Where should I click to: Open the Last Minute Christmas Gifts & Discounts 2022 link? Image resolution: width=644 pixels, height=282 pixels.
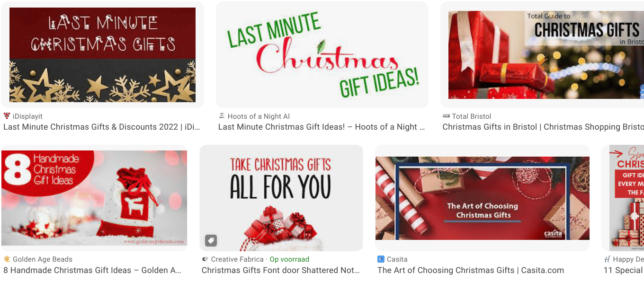tap(102, 127)
